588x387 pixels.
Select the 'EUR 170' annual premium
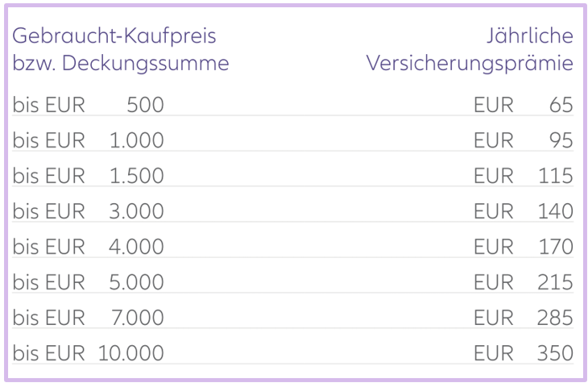pos(524,247)
